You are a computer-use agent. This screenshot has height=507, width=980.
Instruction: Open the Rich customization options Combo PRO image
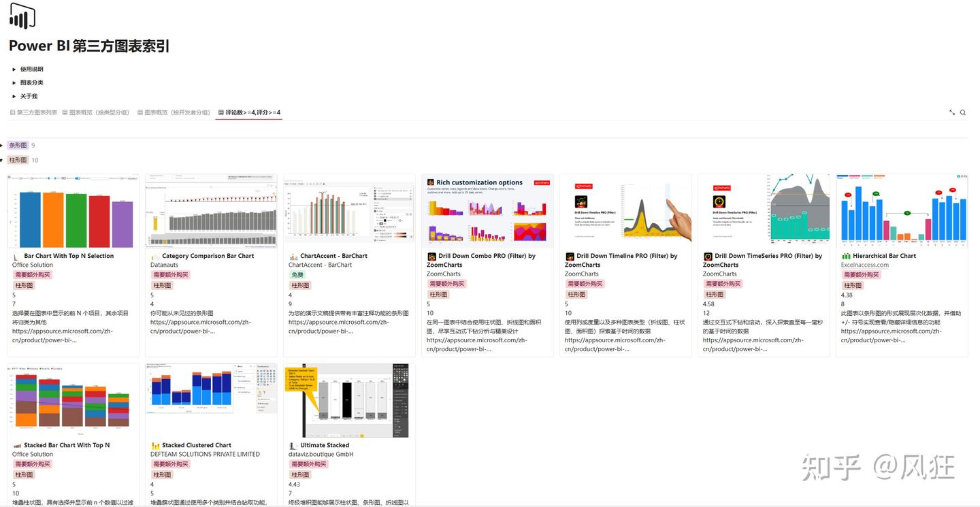[x=488, y=211]
